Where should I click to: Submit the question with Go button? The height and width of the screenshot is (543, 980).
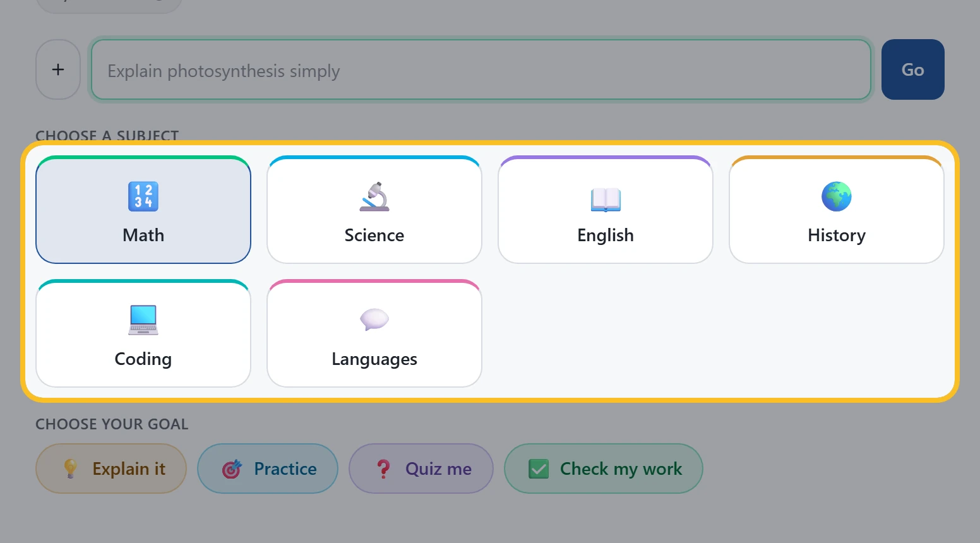tap(913, 69)
